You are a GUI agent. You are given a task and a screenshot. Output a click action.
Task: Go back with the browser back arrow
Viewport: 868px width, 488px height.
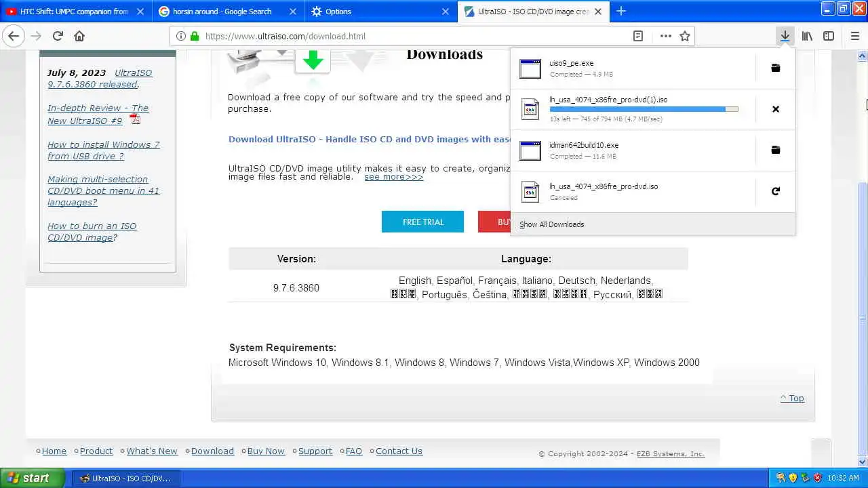pyautogui.click(x=14, y=36)
